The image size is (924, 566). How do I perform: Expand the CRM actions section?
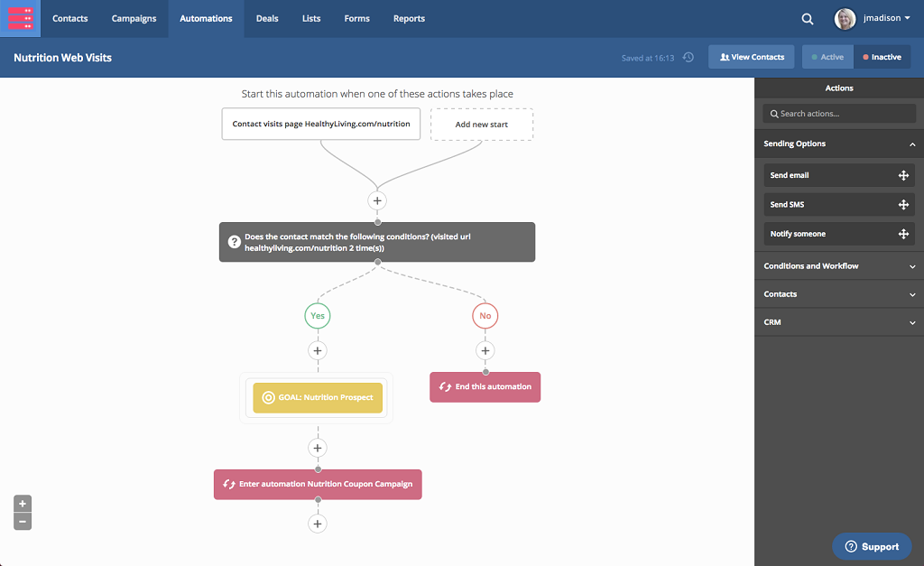(912, 322)
